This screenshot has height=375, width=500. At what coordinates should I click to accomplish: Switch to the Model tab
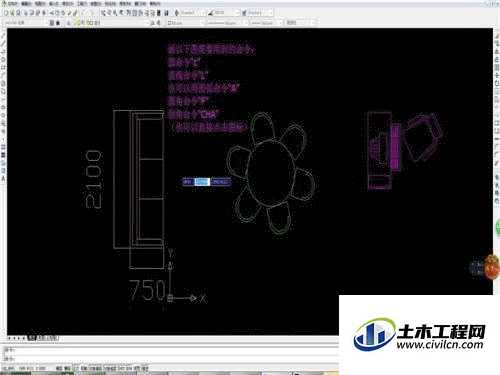coord(32,338)
